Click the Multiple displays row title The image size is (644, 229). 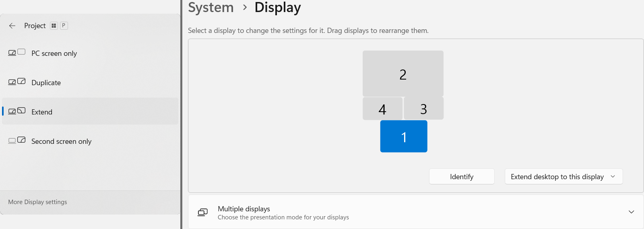pyautogui.click(x=244, y=209)
